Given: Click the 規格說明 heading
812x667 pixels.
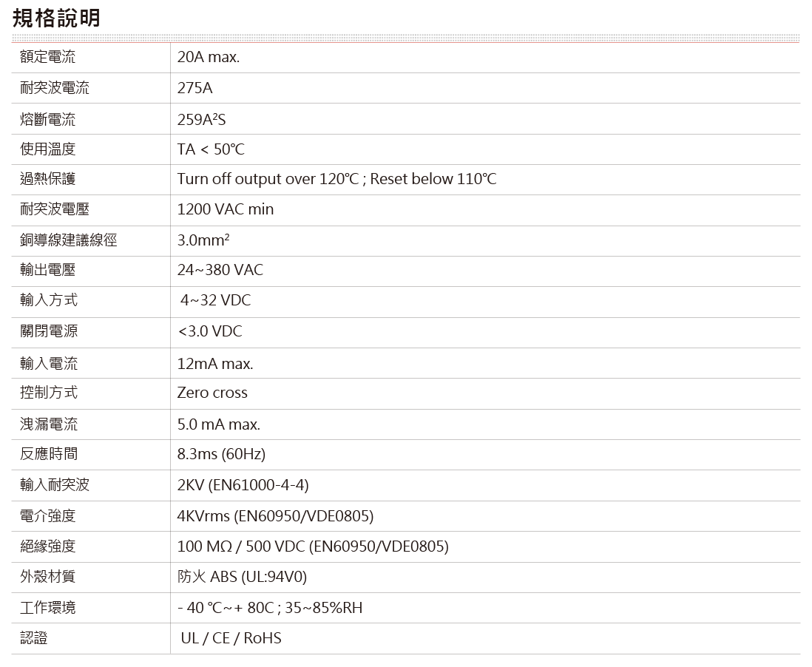Looking at the screenshot, I should tap(56, 18).
